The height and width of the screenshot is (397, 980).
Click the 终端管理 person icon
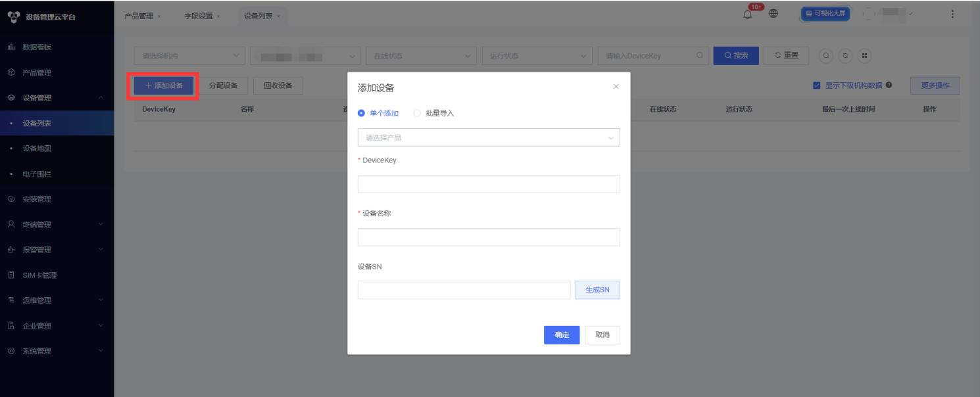(11, 224)
